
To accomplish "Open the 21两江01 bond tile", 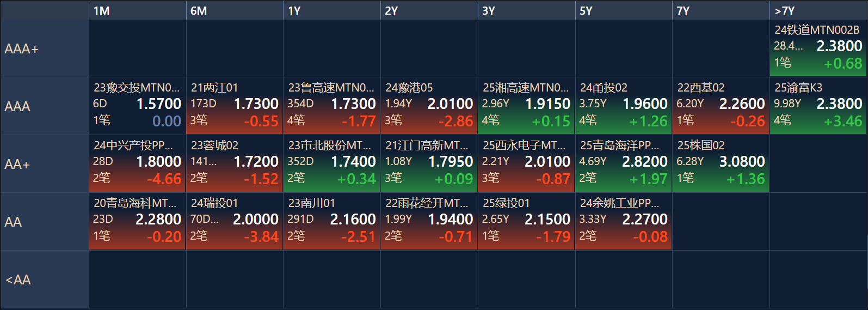I will coord(234,106).
